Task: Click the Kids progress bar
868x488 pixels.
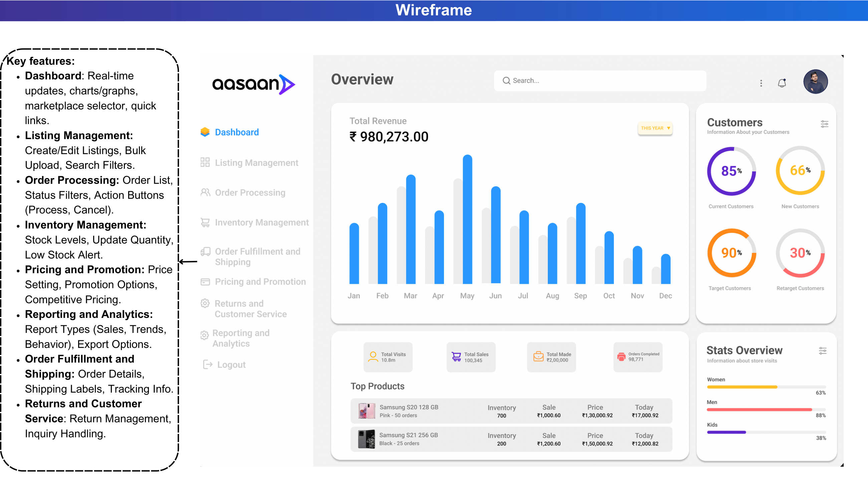Action: (766, 432)
